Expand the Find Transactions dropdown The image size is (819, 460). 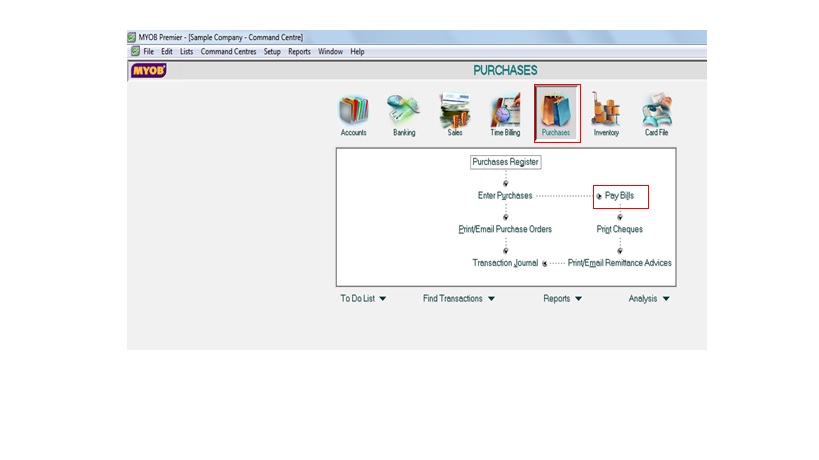[459, 298]
